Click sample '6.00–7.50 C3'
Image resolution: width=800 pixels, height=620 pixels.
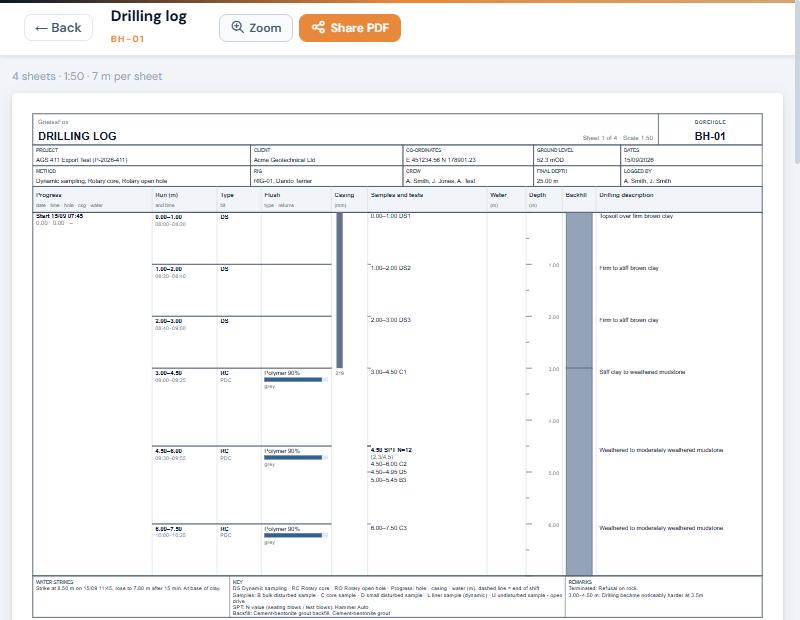389,528
